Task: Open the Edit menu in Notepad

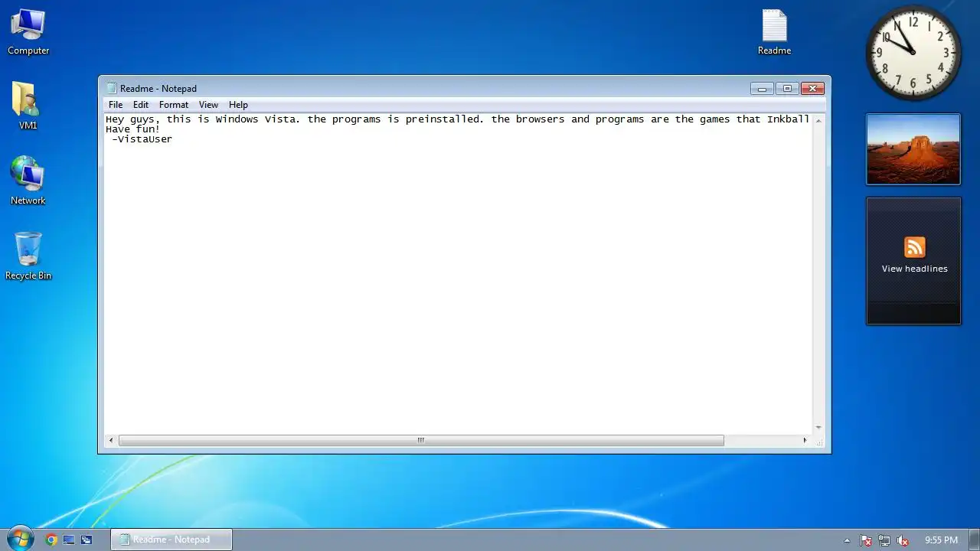Action: pyautogui.click(x=141, y=105)
